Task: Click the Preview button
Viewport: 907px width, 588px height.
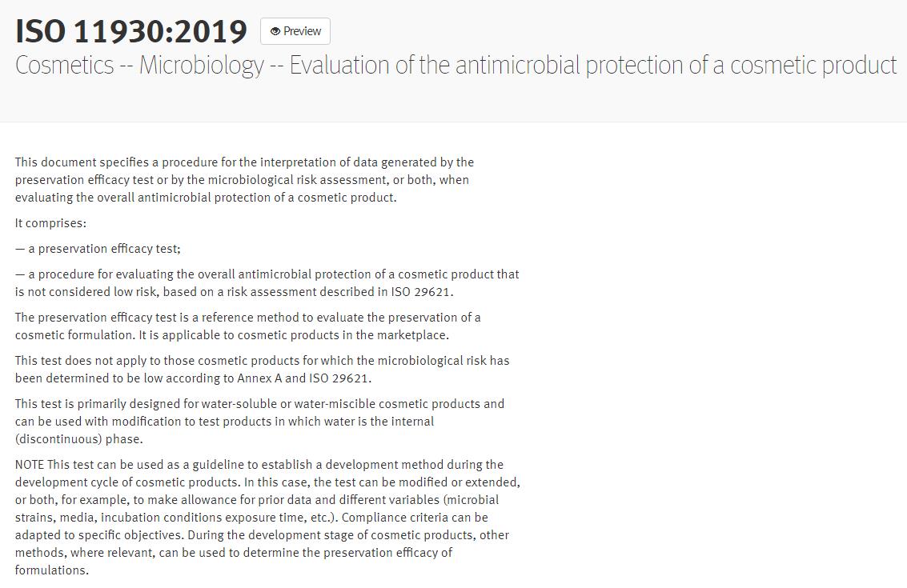Action: coord(295,31)
